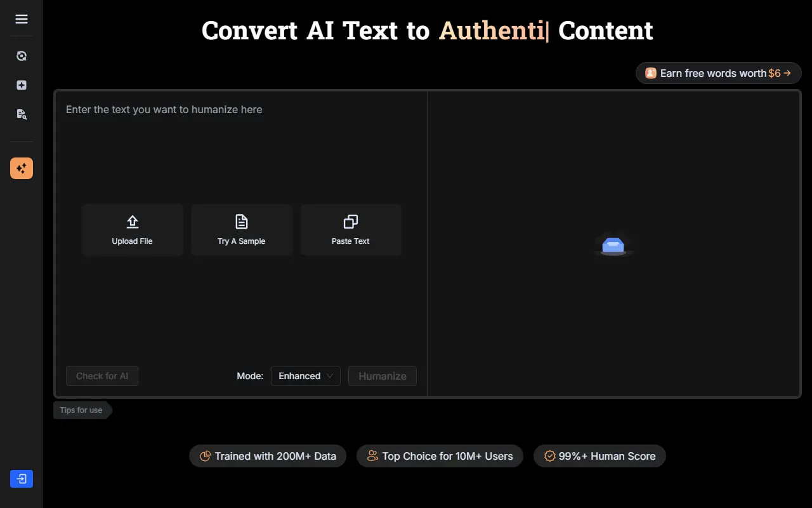Open the Tips for use tab
This screenshot has height=508, width=812.
click(81, 410)
